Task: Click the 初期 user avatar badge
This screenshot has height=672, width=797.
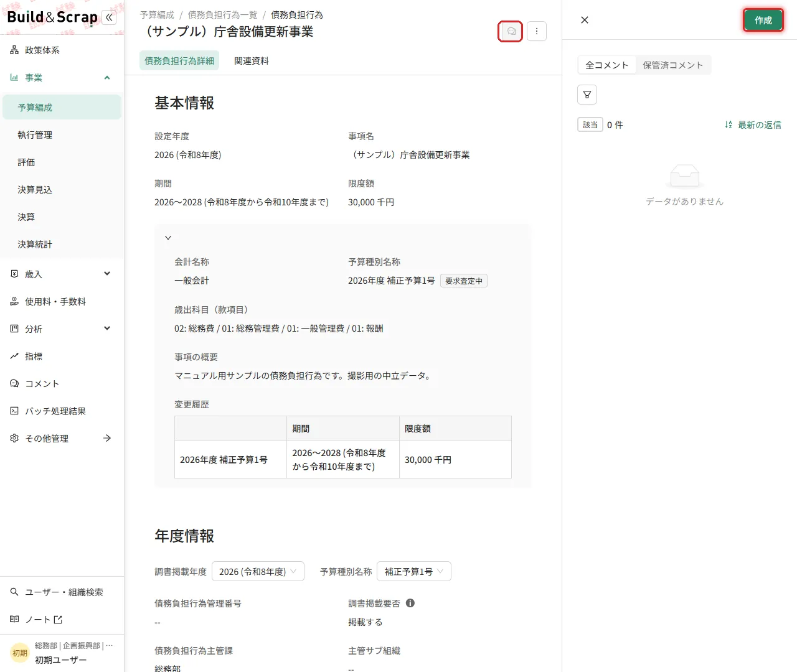Action: coord(20,653)
